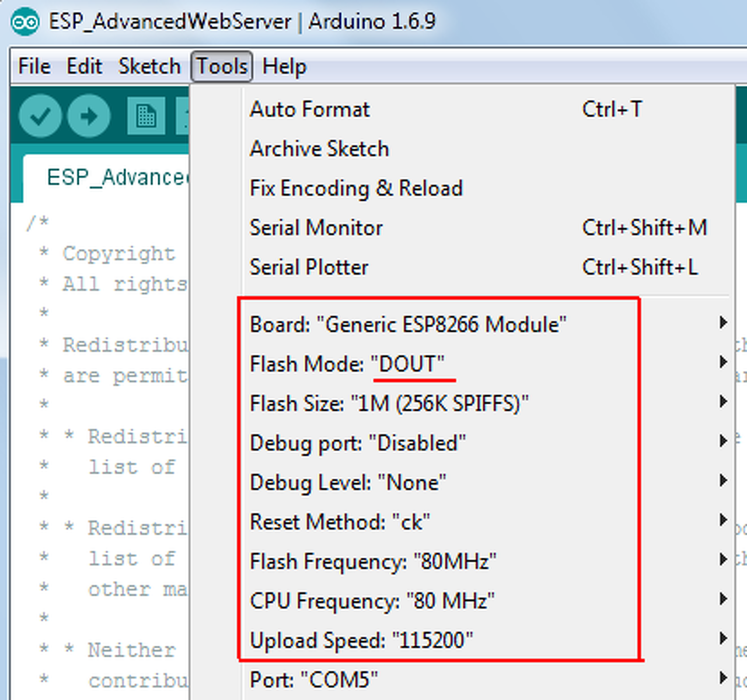
Task: Close the open Tools menu
Action: pyautogui.click(x=222, y=66)
